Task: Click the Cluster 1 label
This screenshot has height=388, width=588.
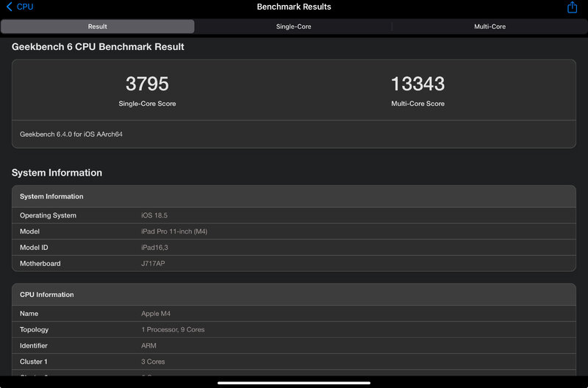Action: (33, 362)
